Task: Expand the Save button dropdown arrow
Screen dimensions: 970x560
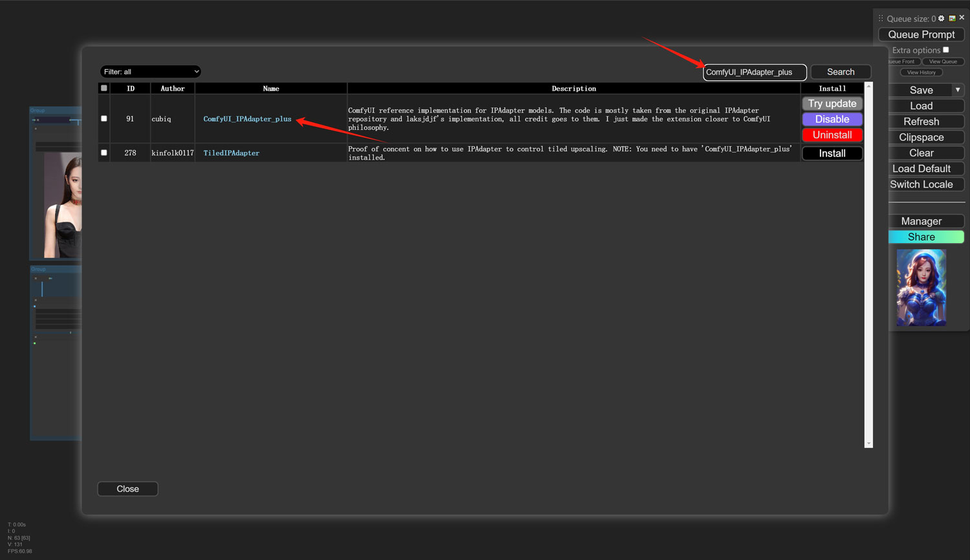Action: [958, 90]
